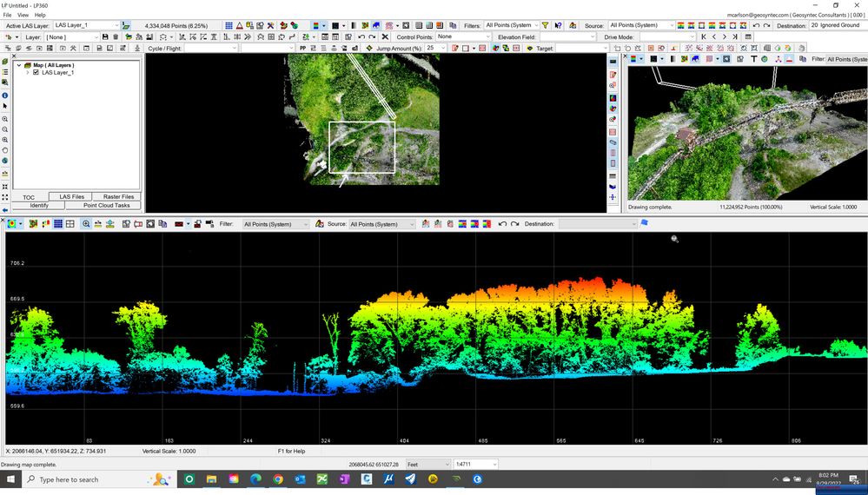The width and height of the screenshot is (868, 495).
Task: Click the save icon beside the Layer dropdown
Action: click(105, 37)
